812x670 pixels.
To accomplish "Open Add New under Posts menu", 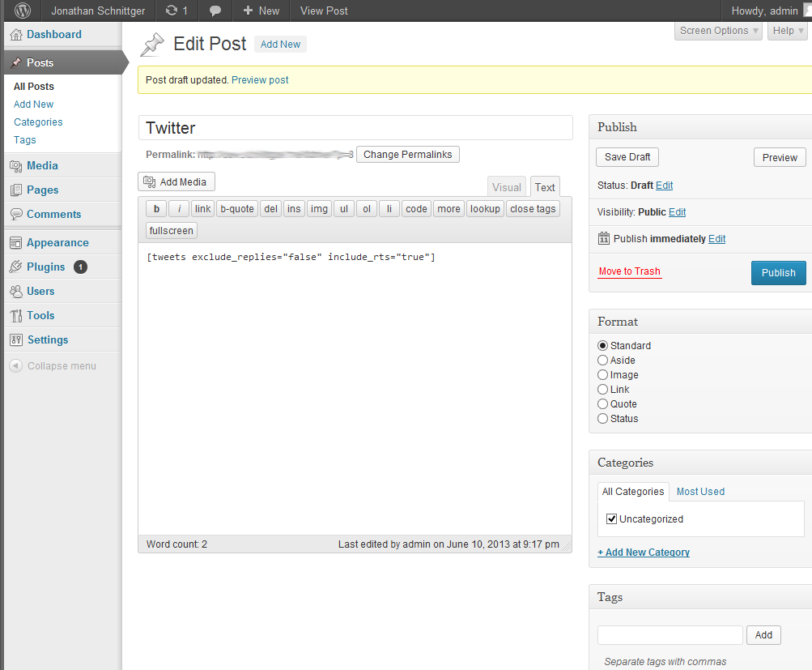I will click(34, 105).
